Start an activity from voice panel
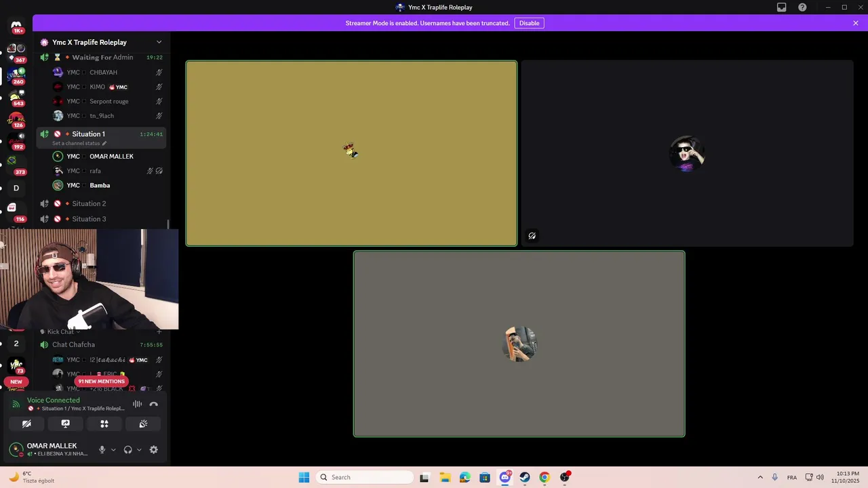This screenshot has width=868, height=488. click(x=104, y=424)
